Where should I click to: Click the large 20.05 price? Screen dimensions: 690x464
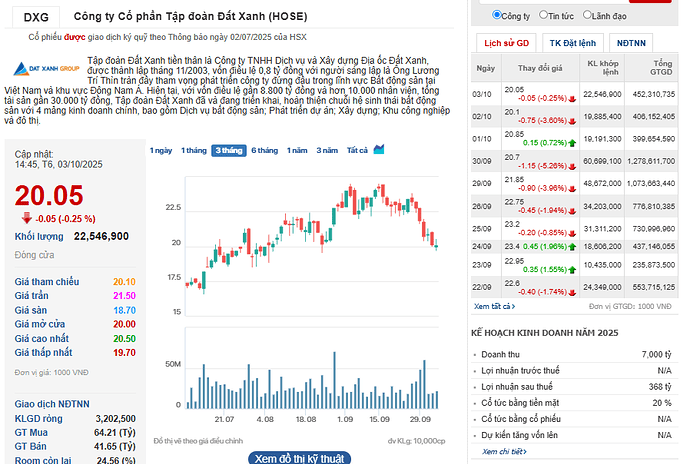pyautogui.click(x=49, y=195)
